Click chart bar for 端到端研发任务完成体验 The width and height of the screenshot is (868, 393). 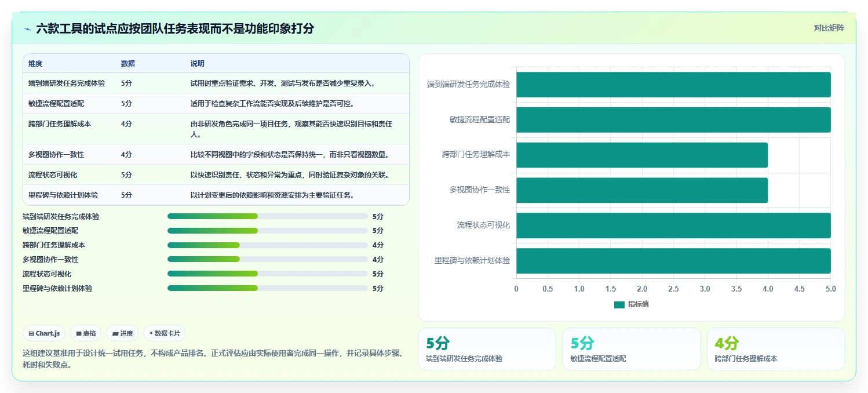click(x=673, y=85)
